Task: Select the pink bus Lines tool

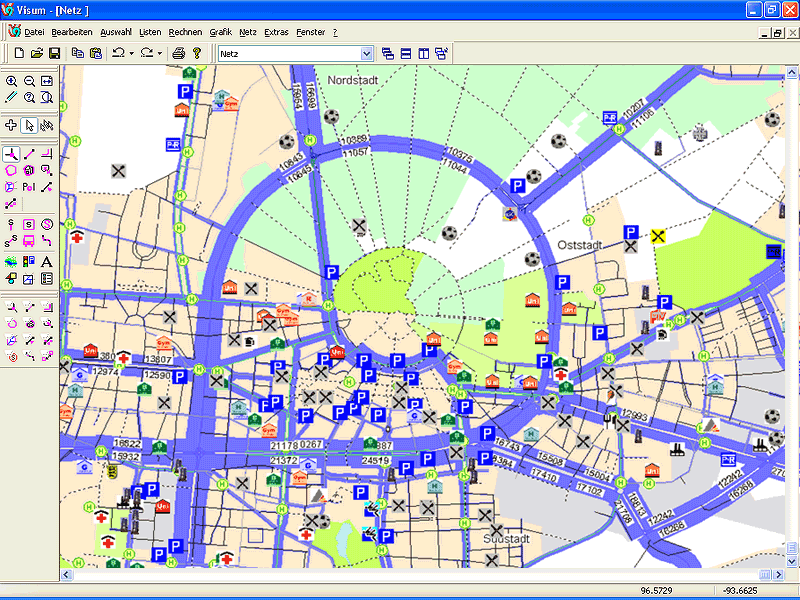Action: (29, 241)
